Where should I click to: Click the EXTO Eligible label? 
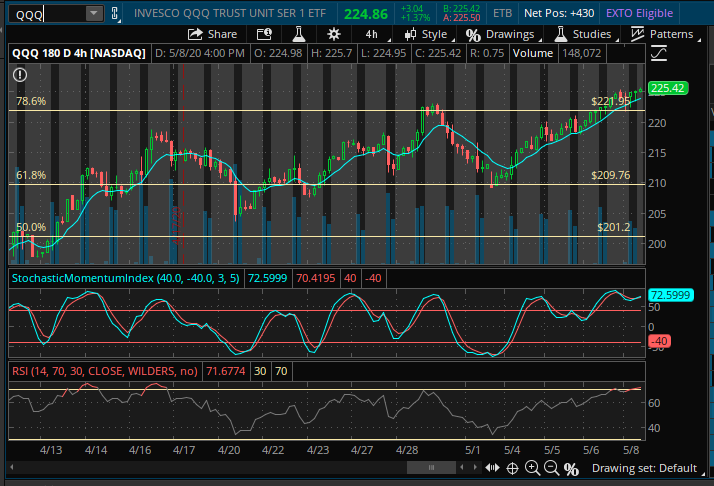639,13
